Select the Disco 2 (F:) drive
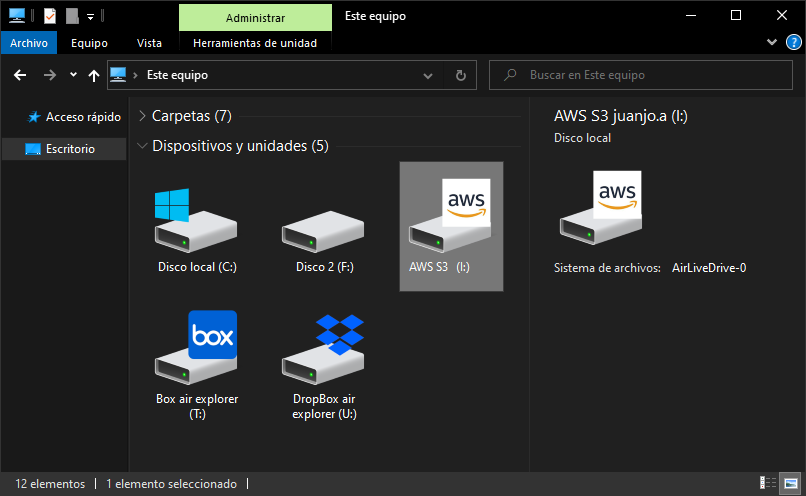The height and width of the screenshot is (496, 806). point(323,231)
